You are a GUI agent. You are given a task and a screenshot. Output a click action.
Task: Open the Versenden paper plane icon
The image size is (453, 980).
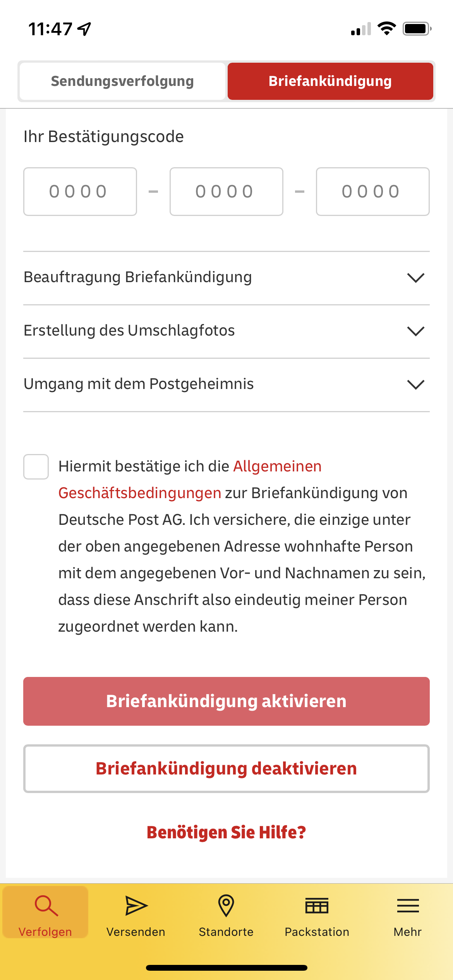136,905
